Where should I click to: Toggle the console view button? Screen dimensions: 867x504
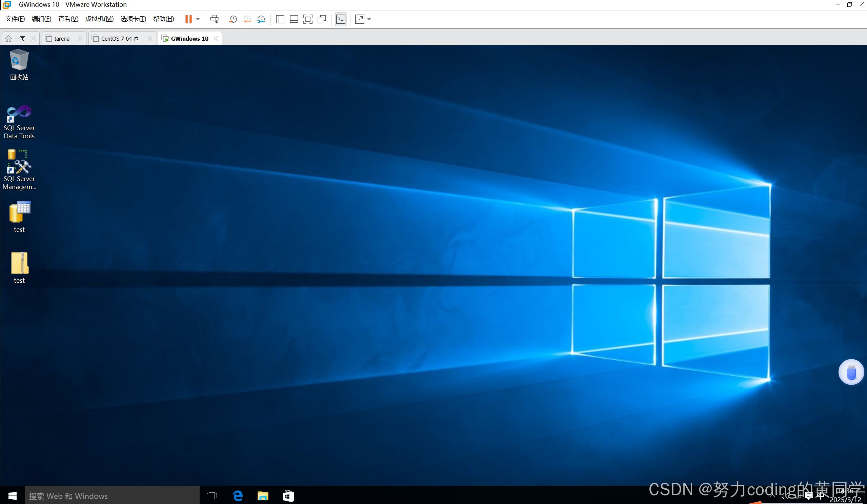[x=341, y=19]
